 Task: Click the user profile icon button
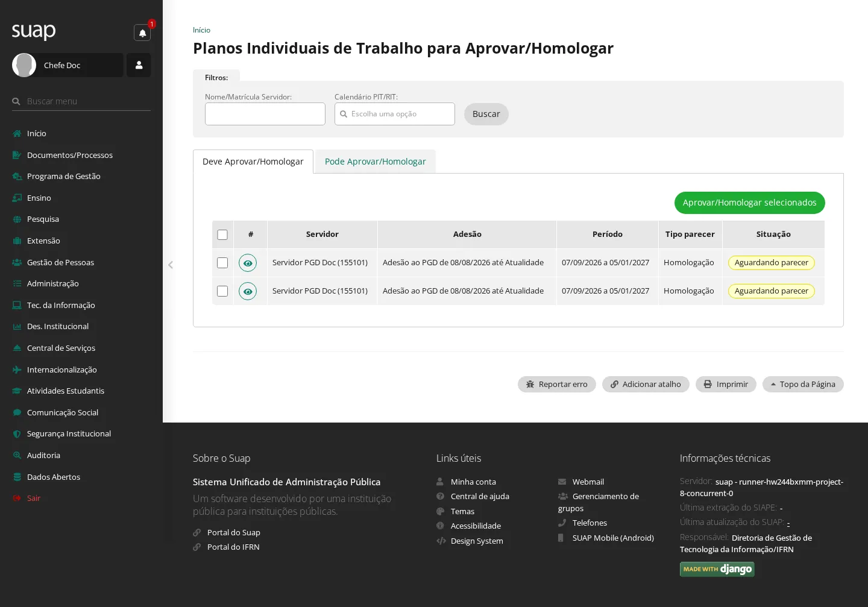point(139,65)
